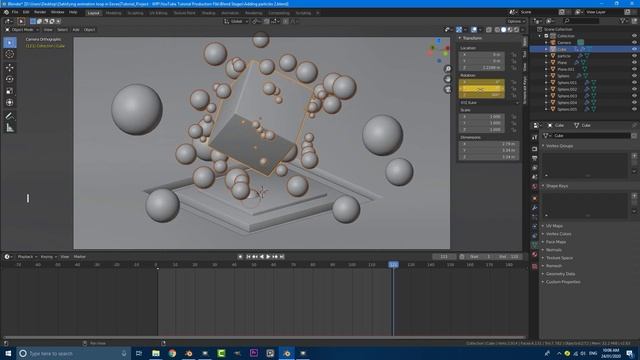Click the current frame number field

pyautogui.click(x=444, y=257)
